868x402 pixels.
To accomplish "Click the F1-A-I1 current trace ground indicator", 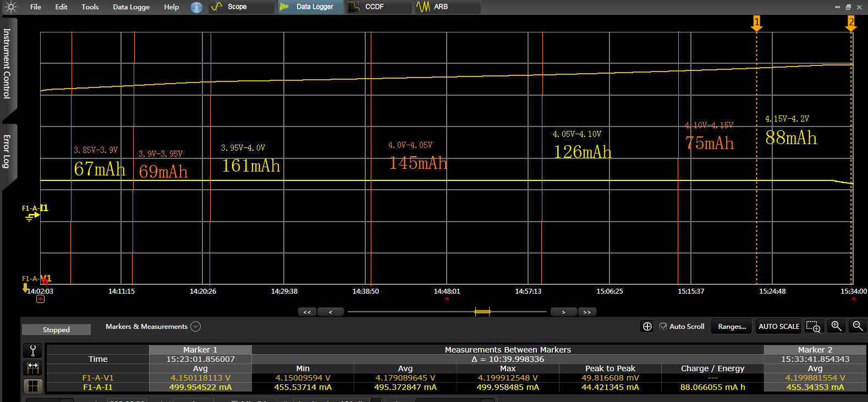I will coord(32,216).
